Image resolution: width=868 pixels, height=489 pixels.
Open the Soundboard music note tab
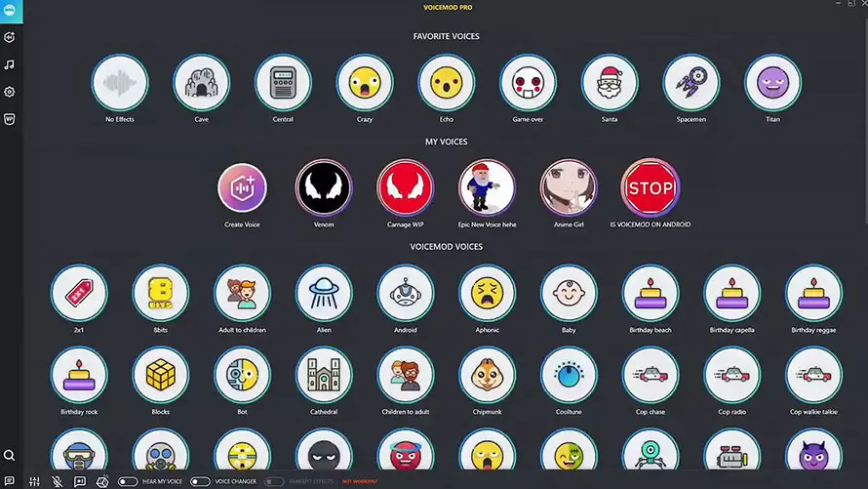click(10, 64)
